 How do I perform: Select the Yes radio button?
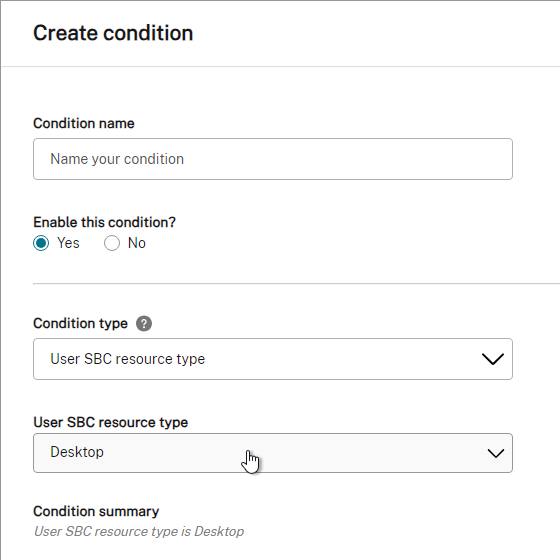point(41,243)
